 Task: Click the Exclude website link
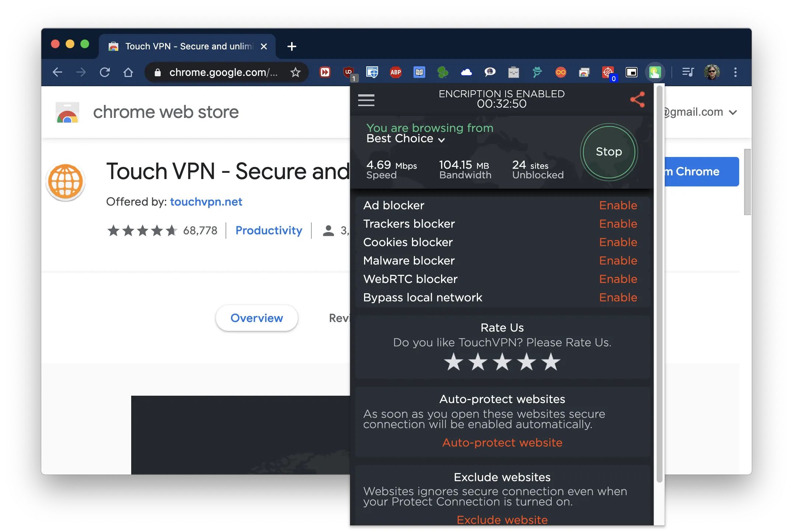tap(502, 520)
